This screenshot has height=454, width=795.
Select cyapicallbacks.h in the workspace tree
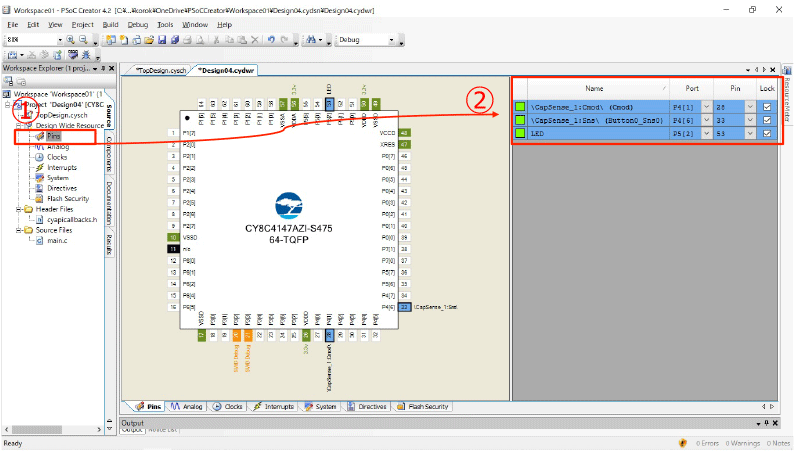point(72,220)
